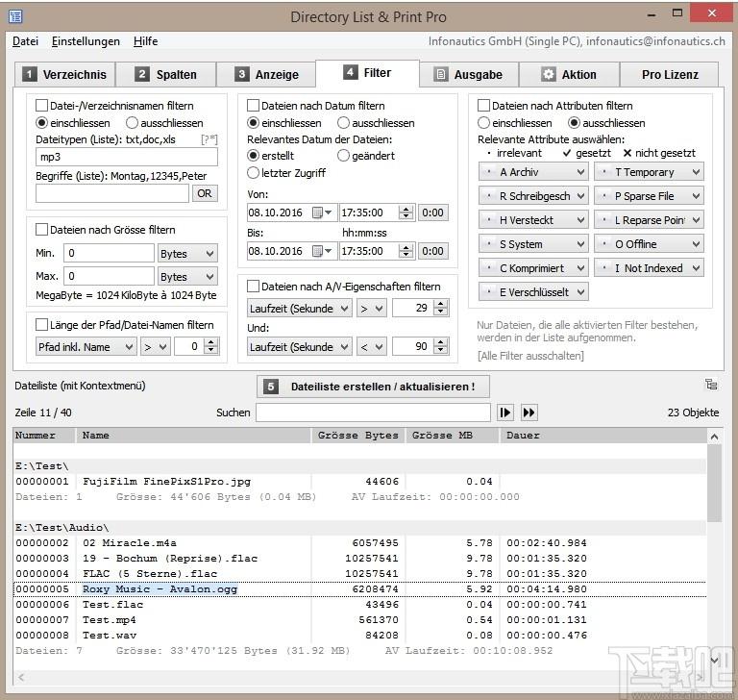The width and height of the screenshot is (738, 700).
Task: Open the Von date calendar picker
Action: point(323,212)
